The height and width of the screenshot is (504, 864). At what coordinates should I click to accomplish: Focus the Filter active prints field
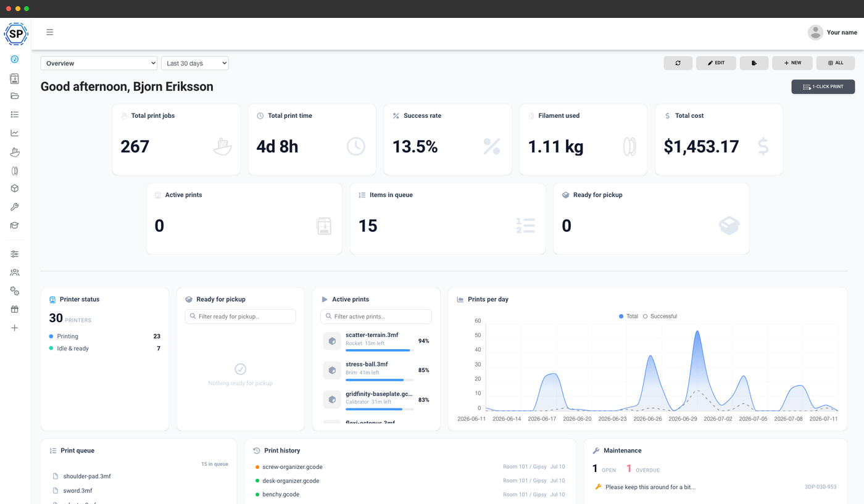[376, 316]
